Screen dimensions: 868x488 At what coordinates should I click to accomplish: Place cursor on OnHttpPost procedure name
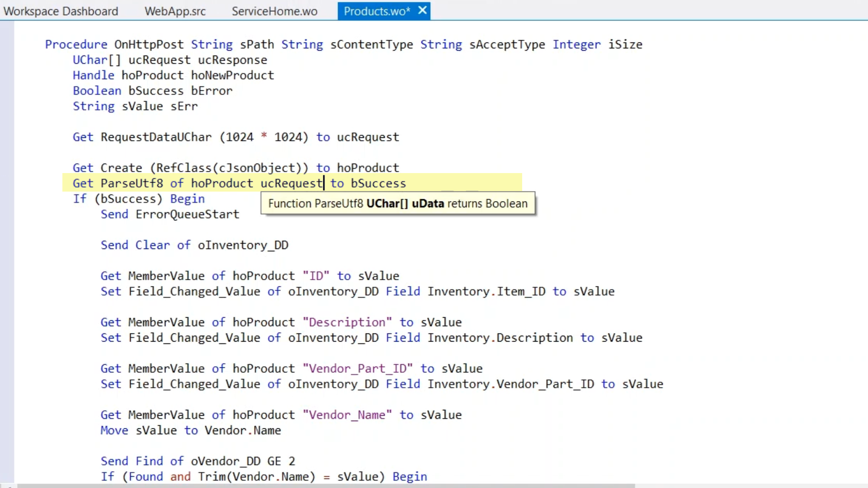click(x=149, y=44)
